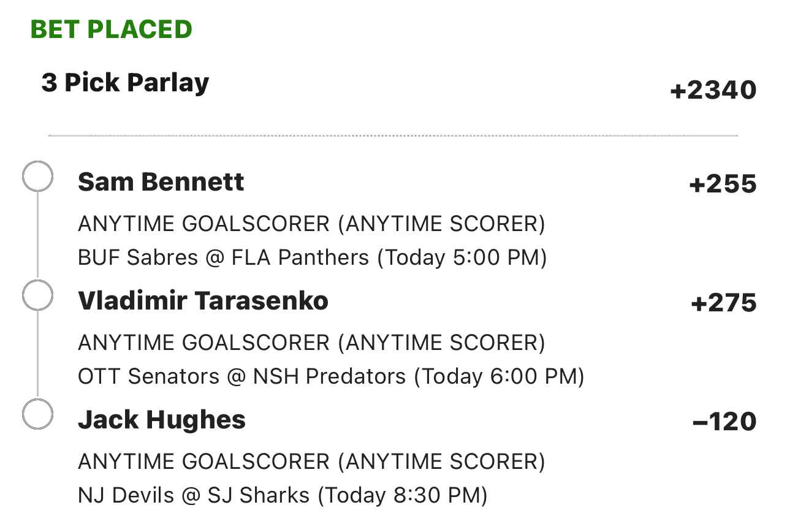Screen dimensions: 787x532
Task: Open the 3 Pick Parlay title
Action: click(125, 83)
